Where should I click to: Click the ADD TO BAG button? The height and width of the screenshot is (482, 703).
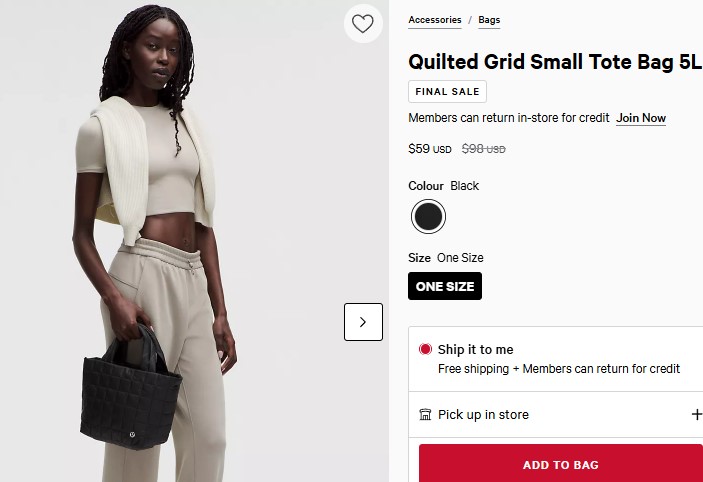tap(560, 463)
